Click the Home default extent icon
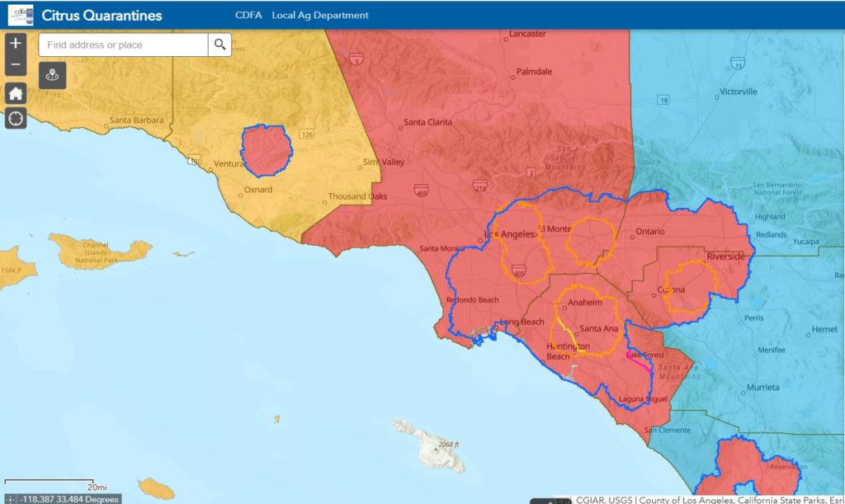 pos(16,93)
